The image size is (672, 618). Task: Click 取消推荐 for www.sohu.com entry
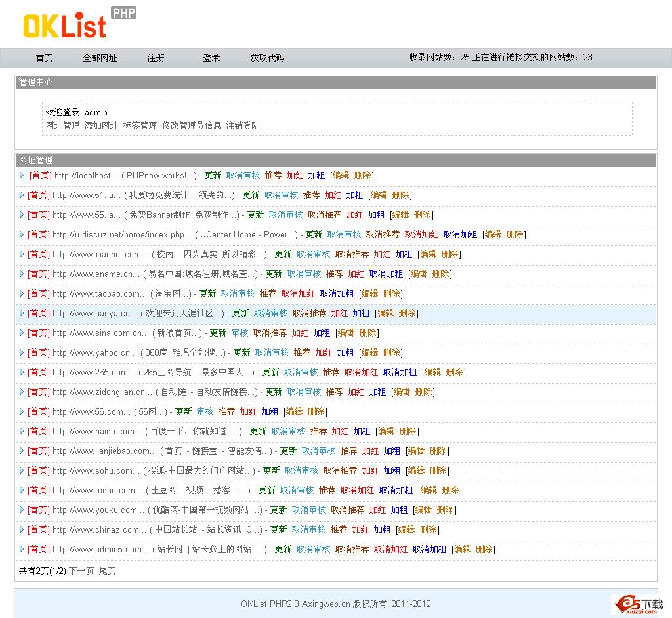341,470
